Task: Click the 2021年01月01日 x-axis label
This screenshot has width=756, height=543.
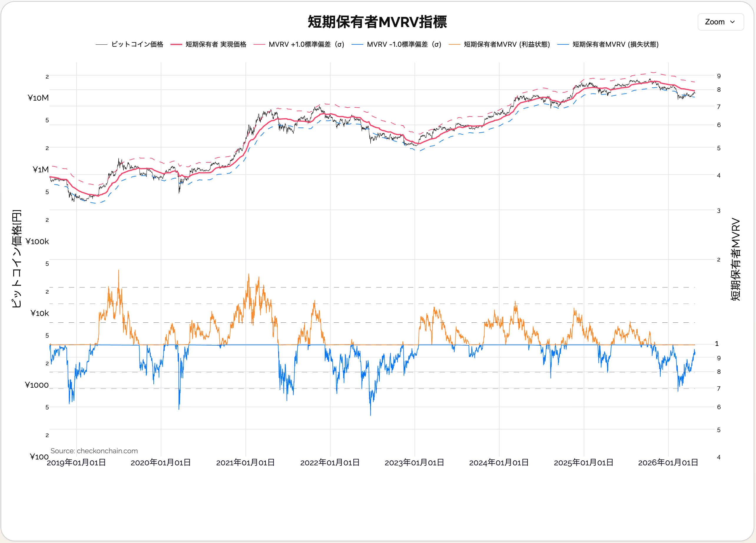Action: click(245, 462)
